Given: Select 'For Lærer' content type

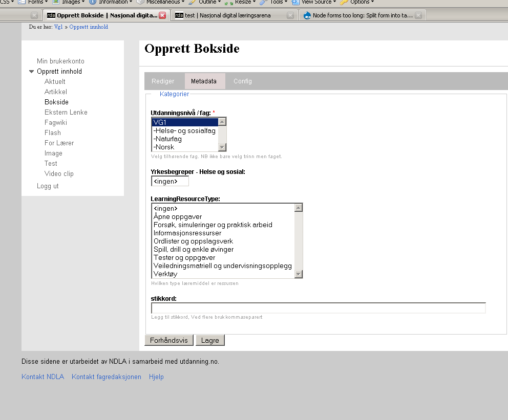Looking at the screenshot, I should 59,143.
